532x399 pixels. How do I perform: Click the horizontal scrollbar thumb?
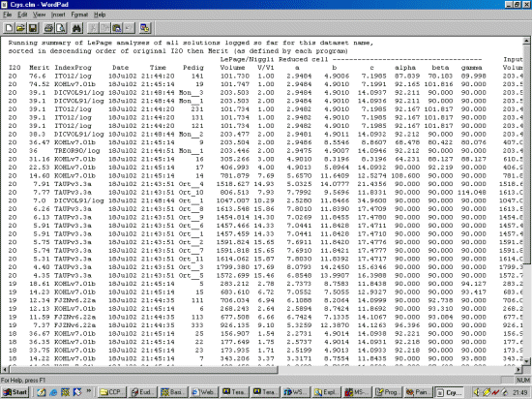click(143, 369)
